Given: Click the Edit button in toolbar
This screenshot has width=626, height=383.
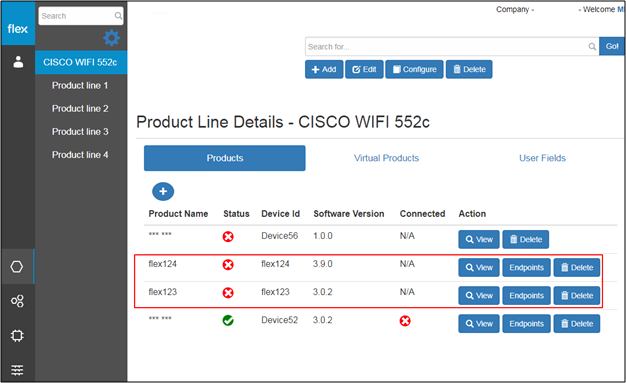Looking at the screenshot, I should (x=364, y=69).
